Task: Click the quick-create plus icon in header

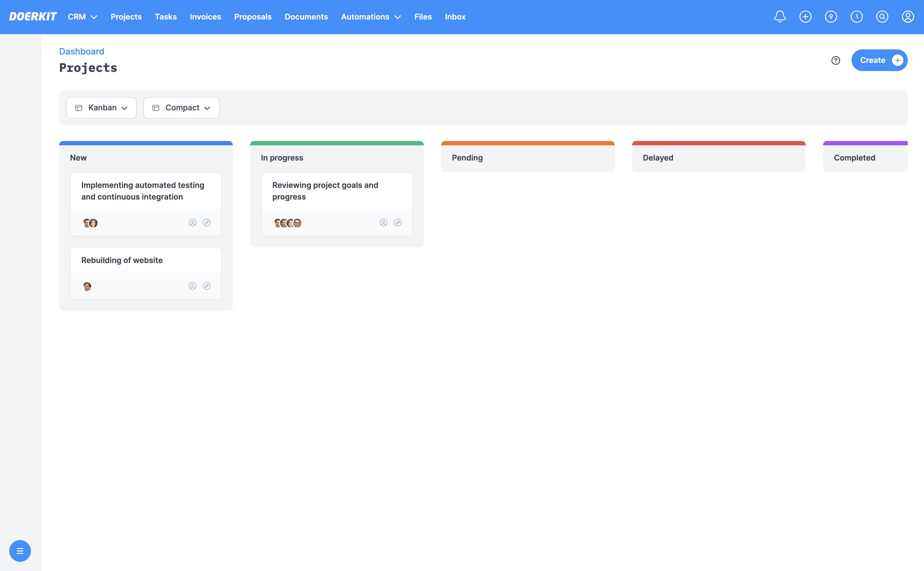Action: [805, 17]
